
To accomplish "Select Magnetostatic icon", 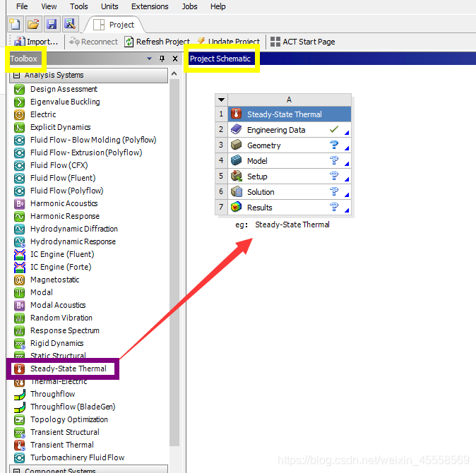I will [19, 280].
